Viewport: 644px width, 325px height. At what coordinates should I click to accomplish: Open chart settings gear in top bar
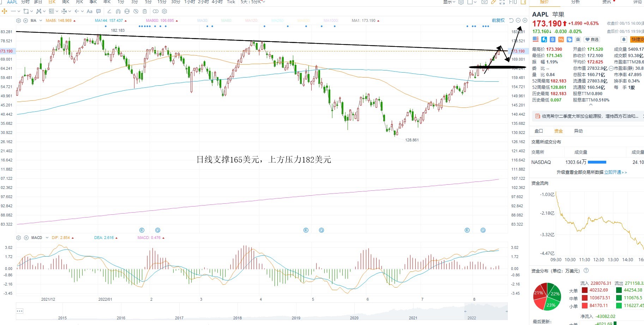point(461,2)
